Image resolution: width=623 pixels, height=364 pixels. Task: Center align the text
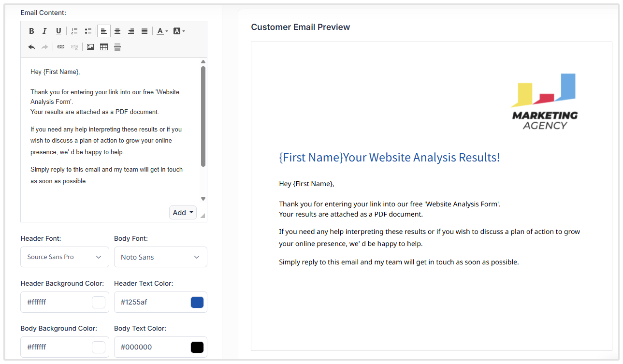tap(117, 31)
